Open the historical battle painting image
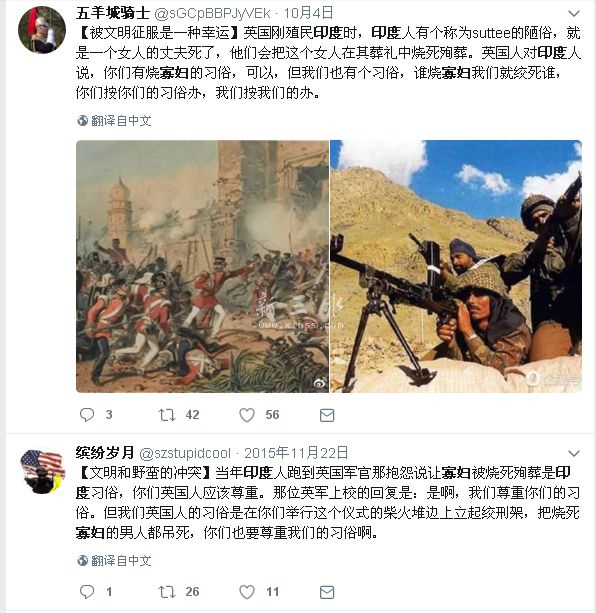 coord(202,266)
